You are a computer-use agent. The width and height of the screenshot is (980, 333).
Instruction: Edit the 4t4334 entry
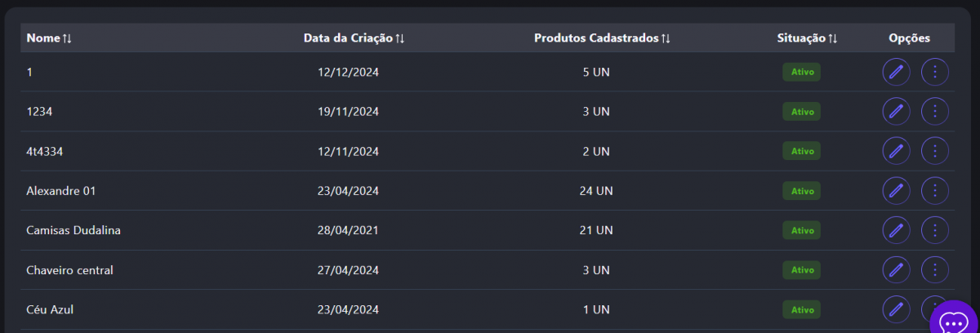click(896, 151)
